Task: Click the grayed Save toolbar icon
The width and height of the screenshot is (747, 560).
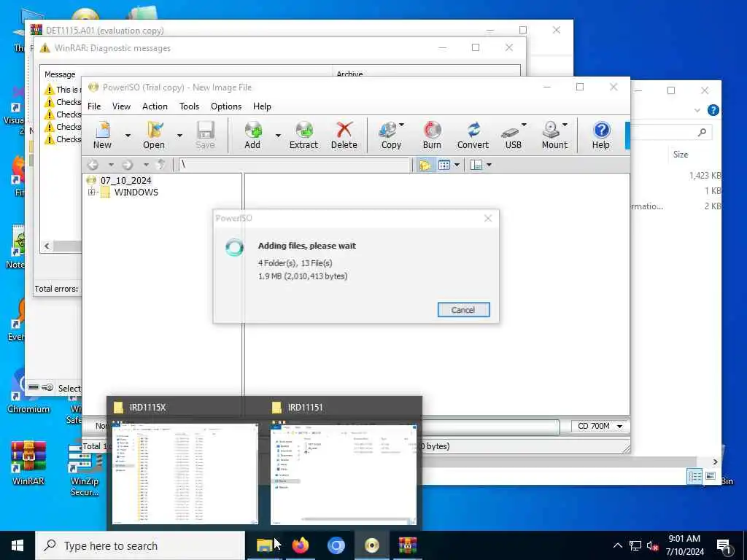Action: 205,135
